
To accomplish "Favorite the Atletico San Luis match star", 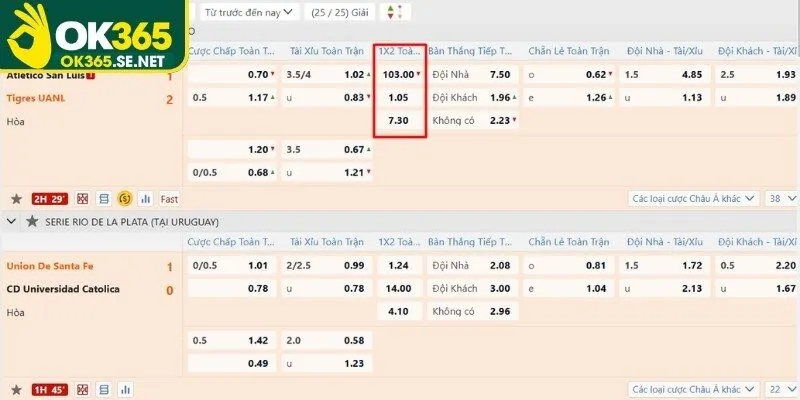I will coord(16,199).
